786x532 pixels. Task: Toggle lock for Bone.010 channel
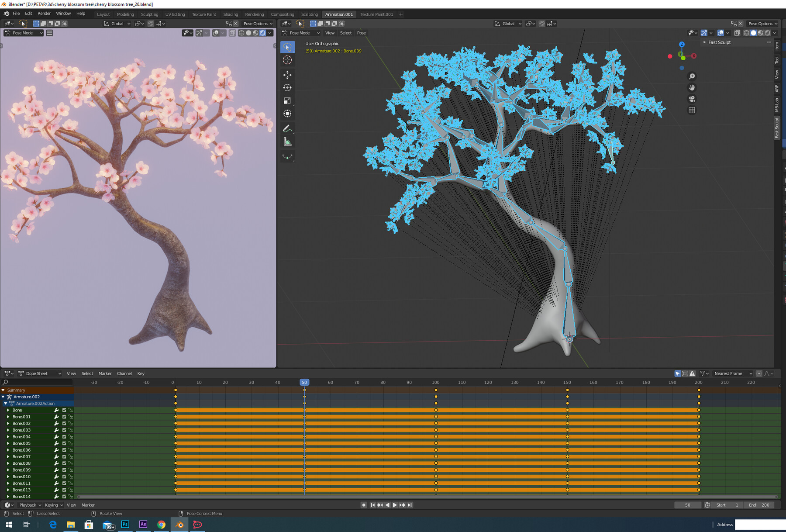click(x=71, y=477)
